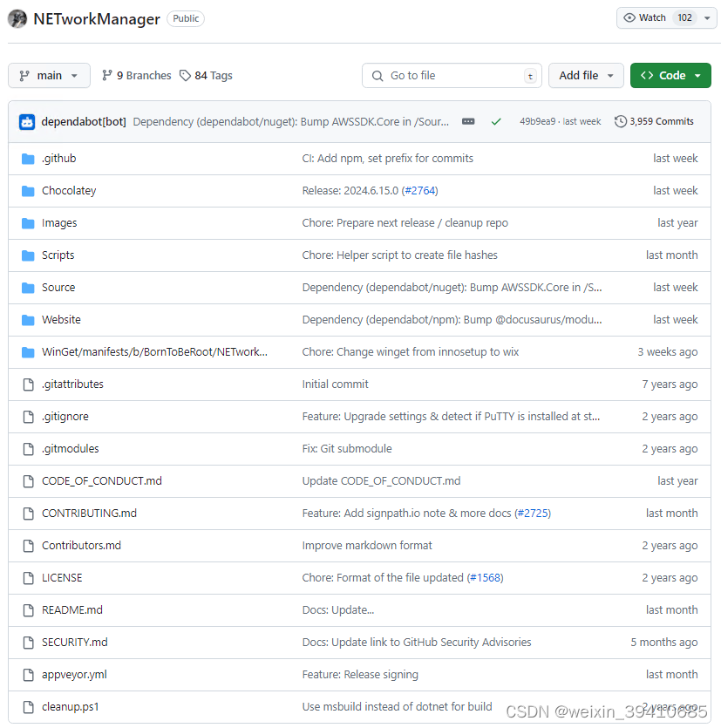Open the Add file dropdown

585,76
